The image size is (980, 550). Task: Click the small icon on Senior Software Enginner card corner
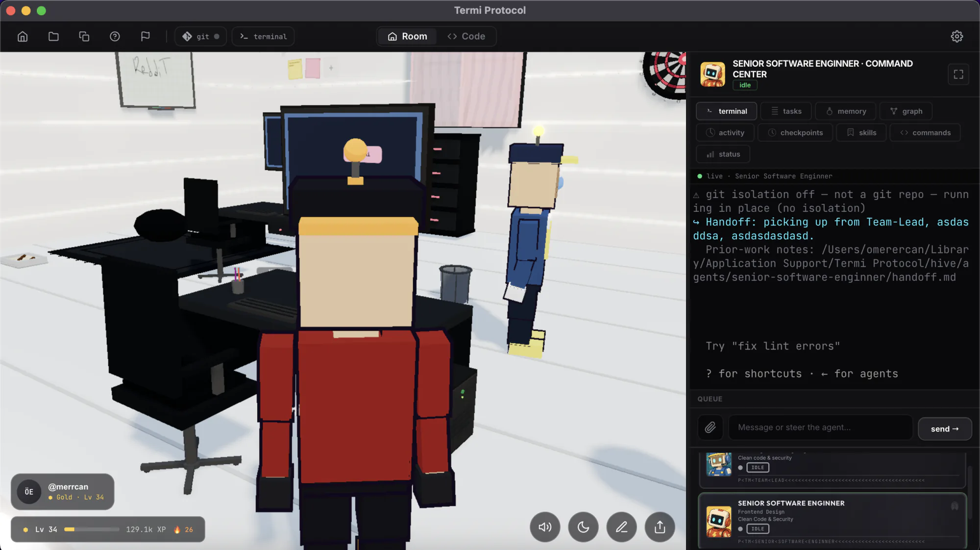[955, 506]
